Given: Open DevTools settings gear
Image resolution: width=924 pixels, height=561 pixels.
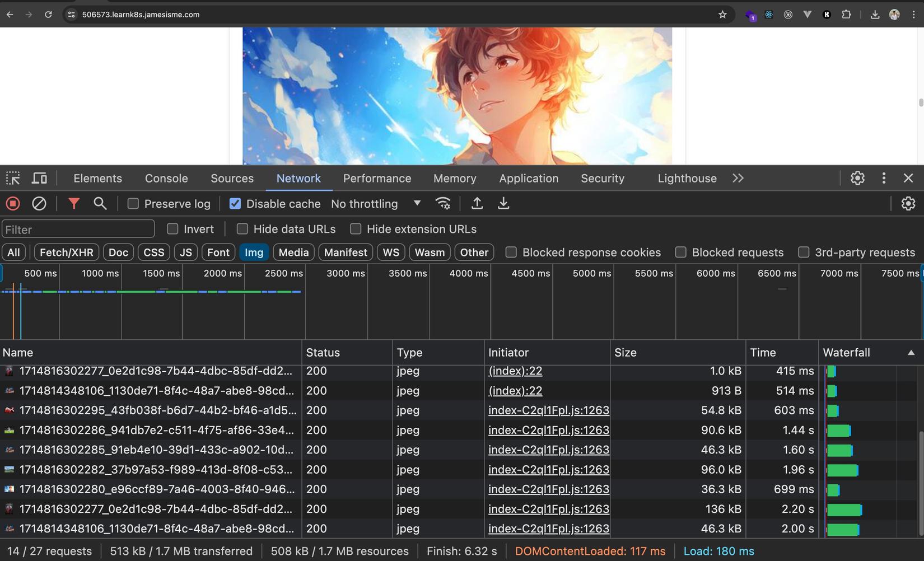Looking at the screenshot, I should tap(857, 178).
